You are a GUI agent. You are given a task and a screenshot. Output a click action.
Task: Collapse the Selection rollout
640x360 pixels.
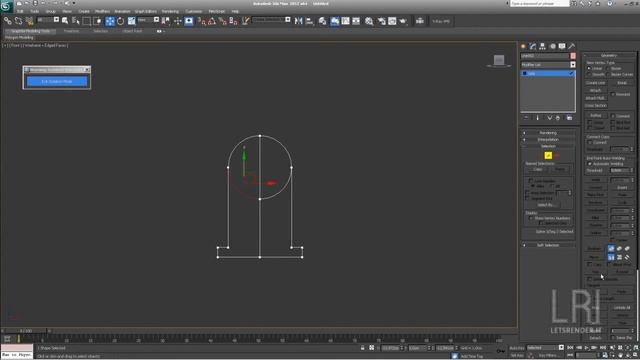pyautogui.click(x=548, y=146)
